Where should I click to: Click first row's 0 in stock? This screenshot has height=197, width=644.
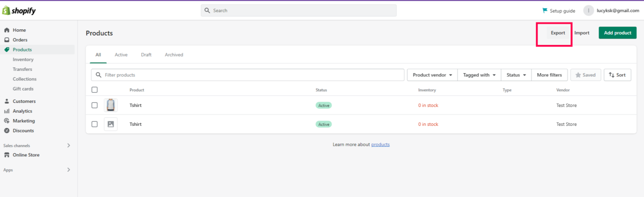(428, 105)
